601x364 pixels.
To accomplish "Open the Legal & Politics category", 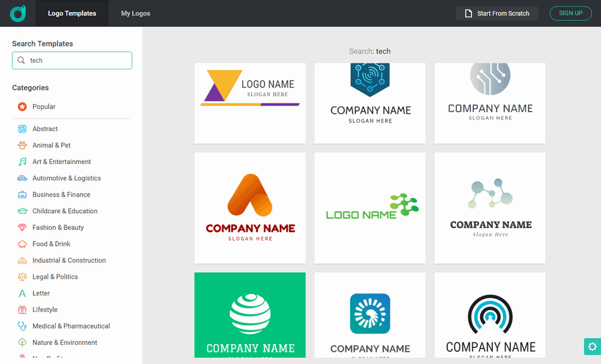I will tap(55, 277).
